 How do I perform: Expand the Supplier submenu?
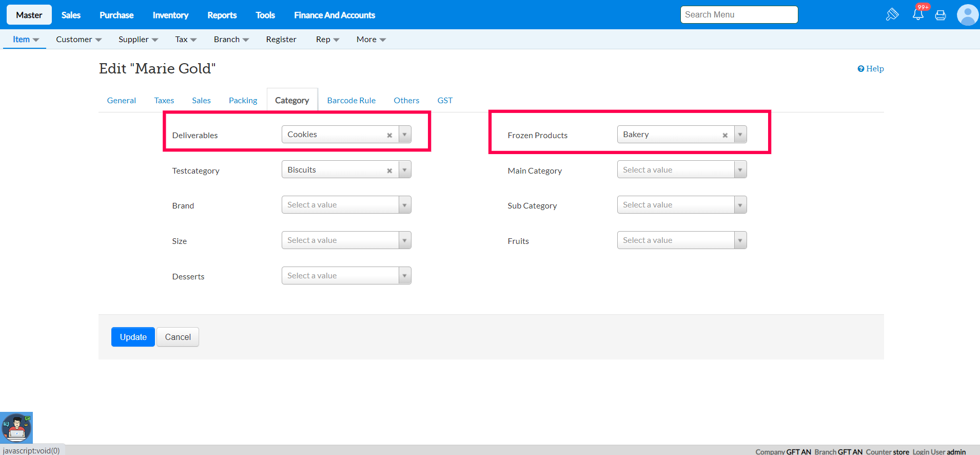[x=138, y=40]
